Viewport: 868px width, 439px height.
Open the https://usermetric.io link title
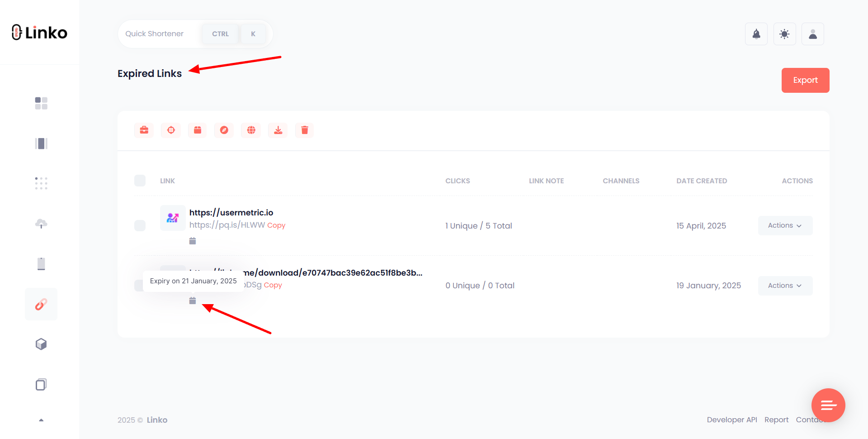click(x=231, y=212)
